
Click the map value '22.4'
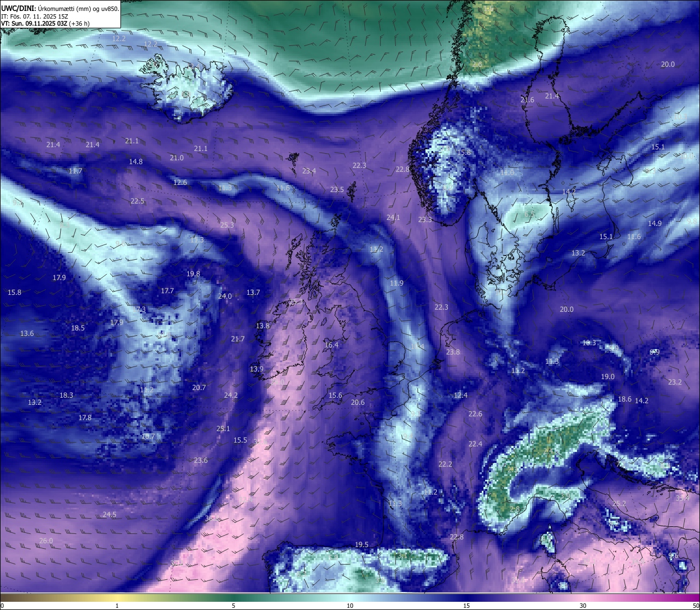[475, 444]
